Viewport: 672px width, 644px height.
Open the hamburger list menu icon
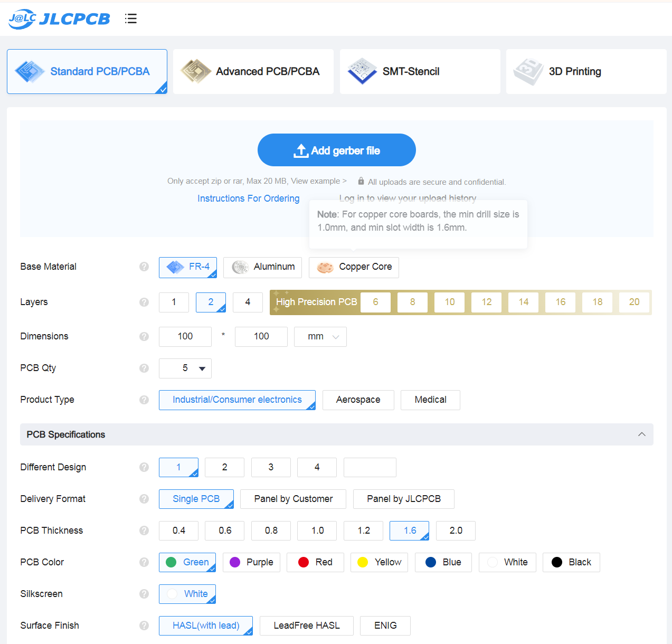(x=131, y=19)
